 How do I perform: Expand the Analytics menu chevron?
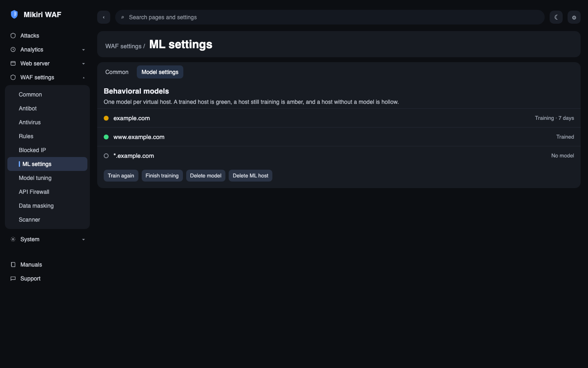coord(83,50)
